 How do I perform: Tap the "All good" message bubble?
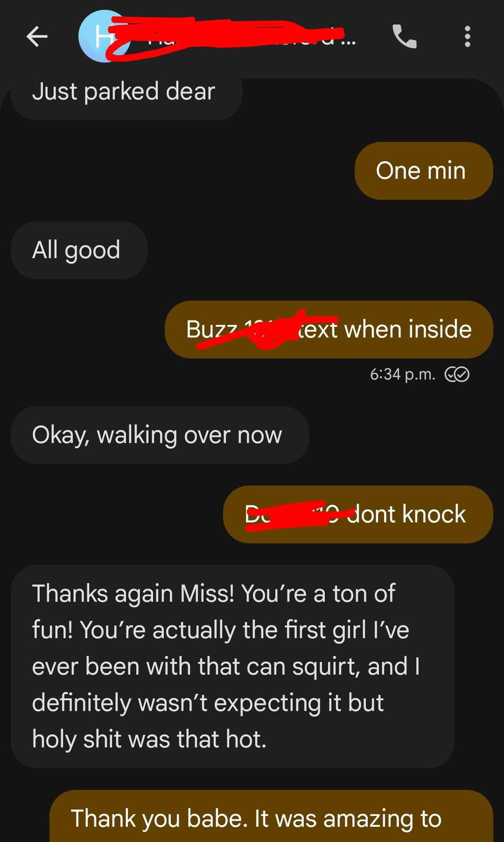(79, 250)
